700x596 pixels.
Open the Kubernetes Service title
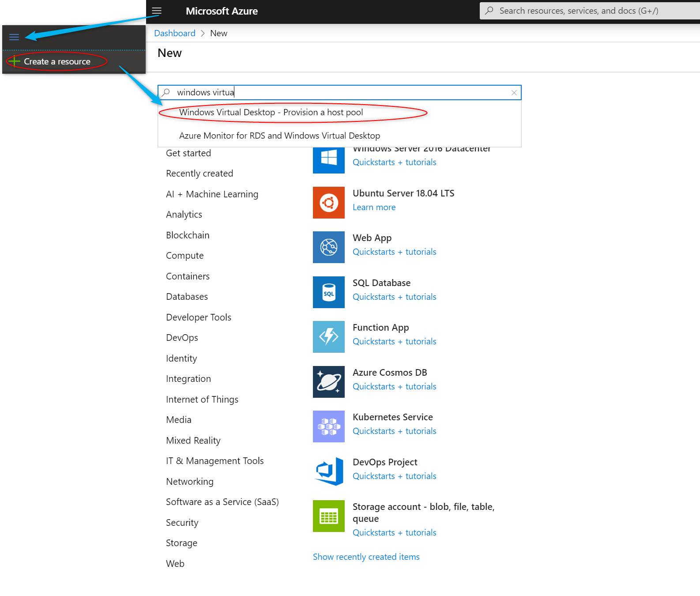click(393, 417)
